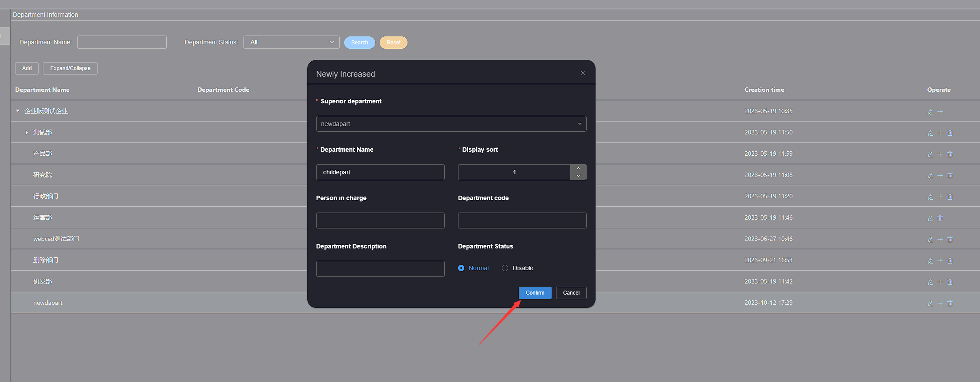The width and height of the screenshot is (980, 382).
Task: Delete the 测试部 department row
Action: click(x=949, y=133)
